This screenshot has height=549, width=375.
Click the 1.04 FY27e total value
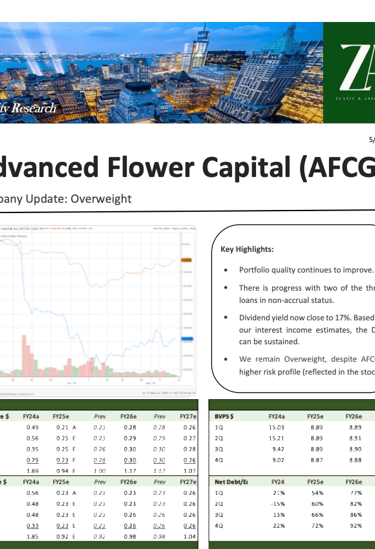(189, 537)
